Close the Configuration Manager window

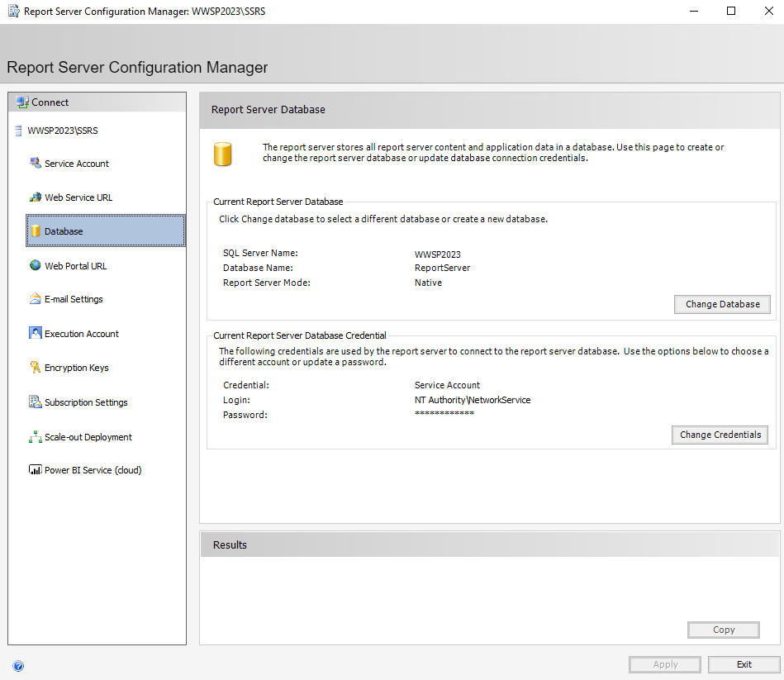pyautogui.click(x=769, y=11)
